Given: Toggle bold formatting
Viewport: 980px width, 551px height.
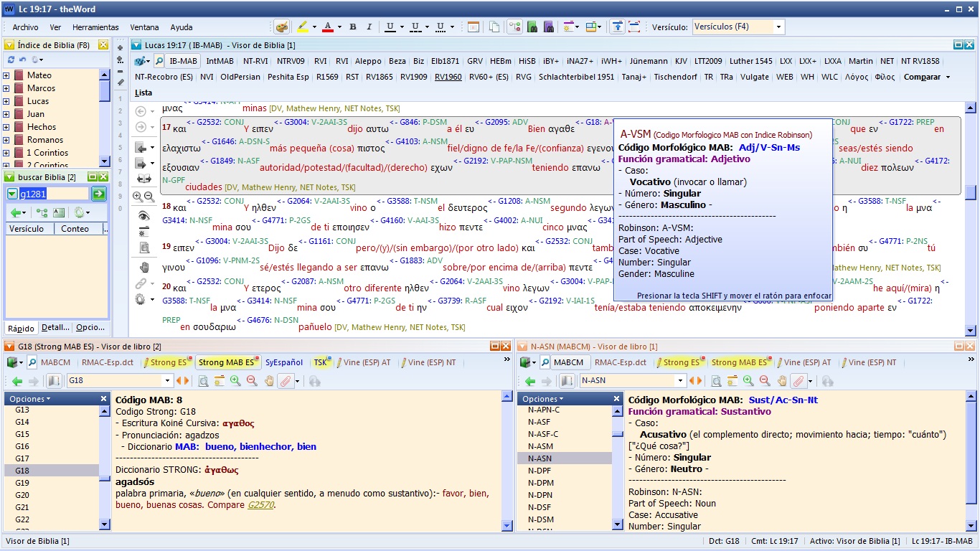Looking at the screenshot, I should (x=353, y=27).
